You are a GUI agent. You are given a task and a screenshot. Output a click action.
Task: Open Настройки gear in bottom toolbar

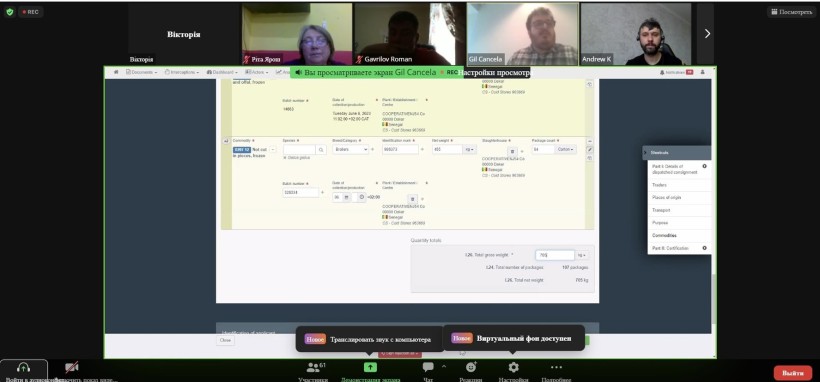pos(514,367)
